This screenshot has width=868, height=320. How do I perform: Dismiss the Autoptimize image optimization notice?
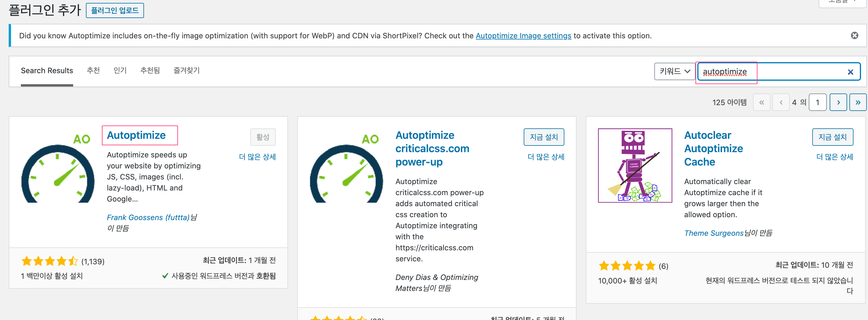point(854,35)
